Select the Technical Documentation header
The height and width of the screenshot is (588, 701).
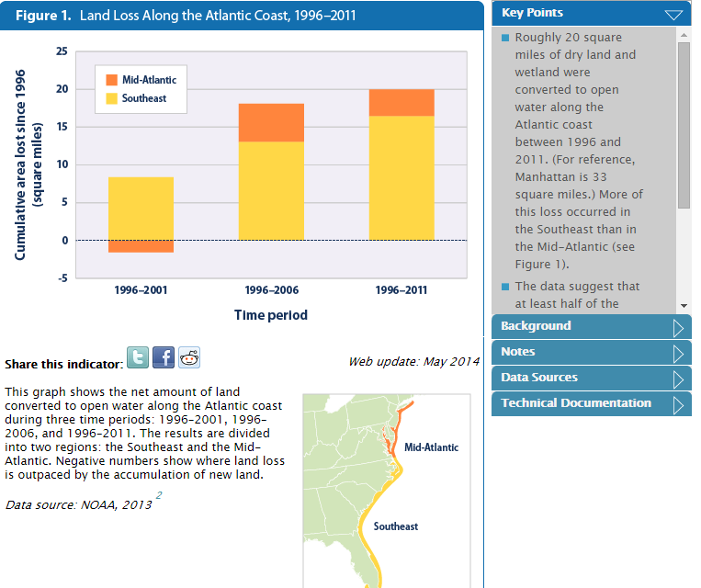coord(576,403)
